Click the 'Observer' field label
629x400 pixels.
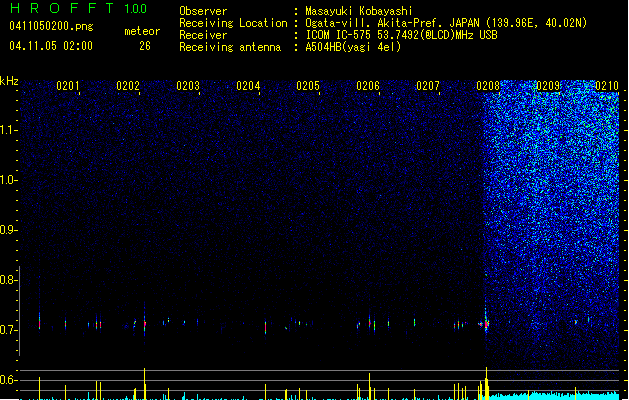pos(203,11)
